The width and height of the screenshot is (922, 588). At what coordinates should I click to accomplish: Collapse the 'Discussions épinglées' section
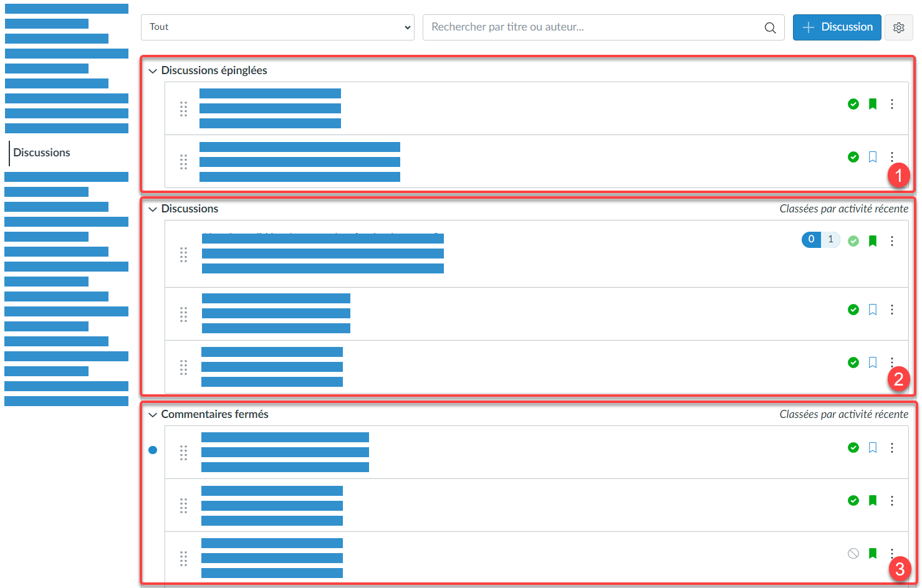tap(153, 71)
